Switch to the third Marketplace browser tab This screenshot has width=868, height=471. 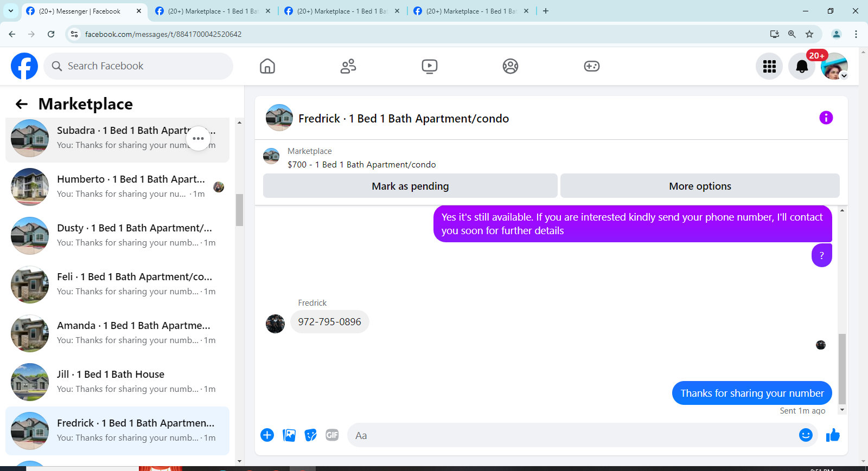coord(342,11)
